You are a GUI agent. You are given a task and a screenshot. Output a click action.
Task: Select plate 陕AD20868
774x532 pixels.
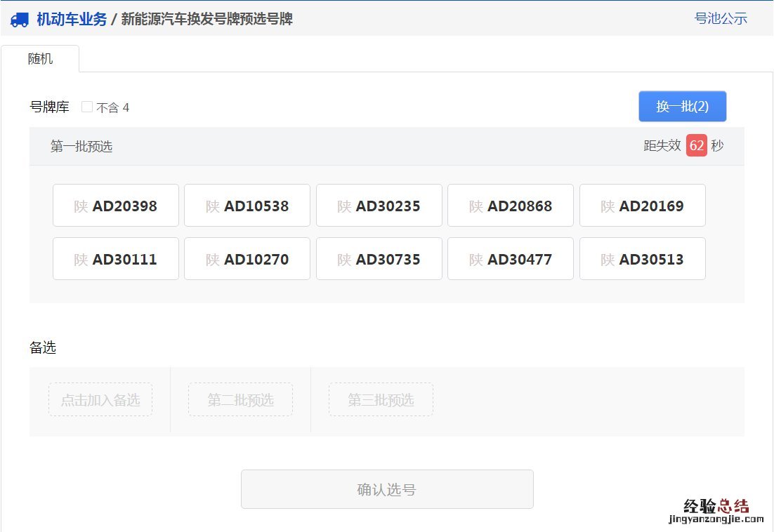(x=511, y=205)
